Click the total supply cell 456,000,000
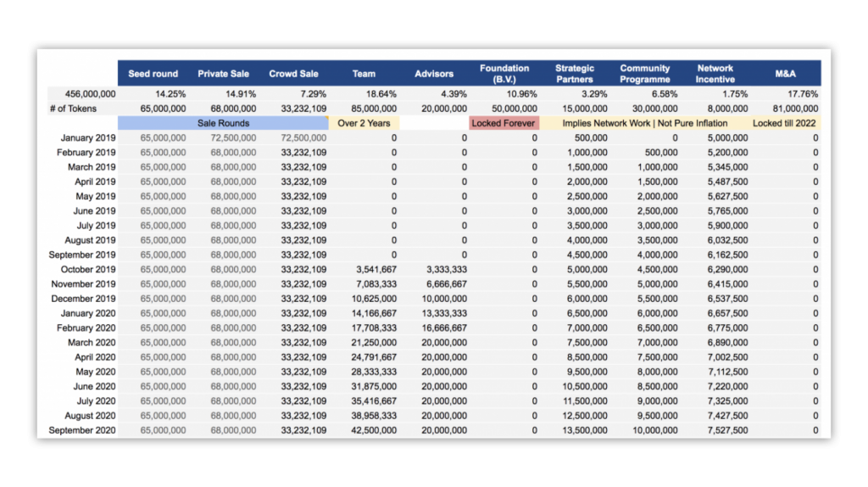 pos(90,94)
